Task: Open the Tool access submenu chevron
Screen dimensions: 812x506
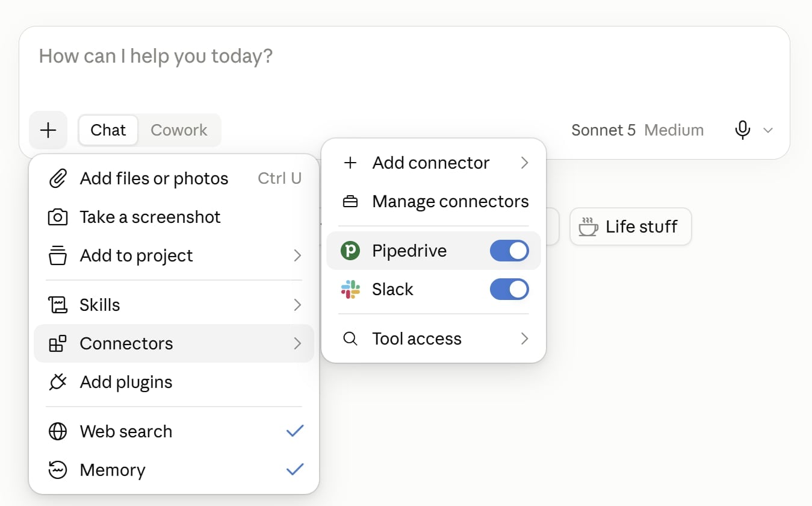Action: (524, 339)
